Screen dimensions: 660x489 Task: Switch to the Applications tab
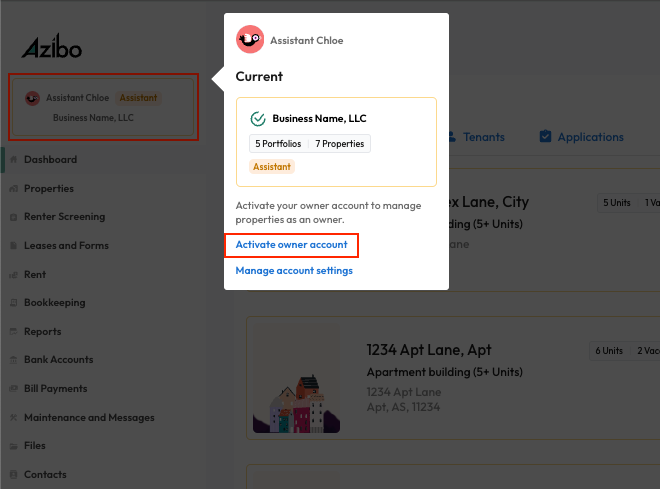click(591, 137)
